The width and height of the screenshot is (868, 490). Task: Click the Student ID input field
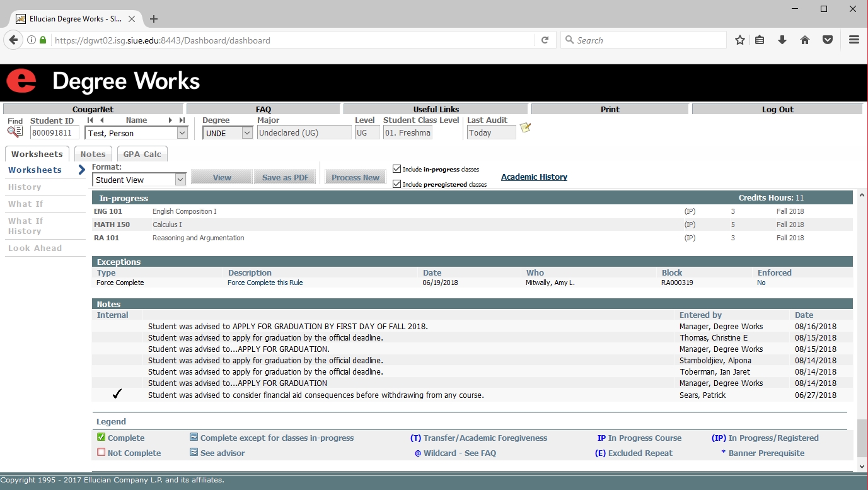[x=55, y=133]
